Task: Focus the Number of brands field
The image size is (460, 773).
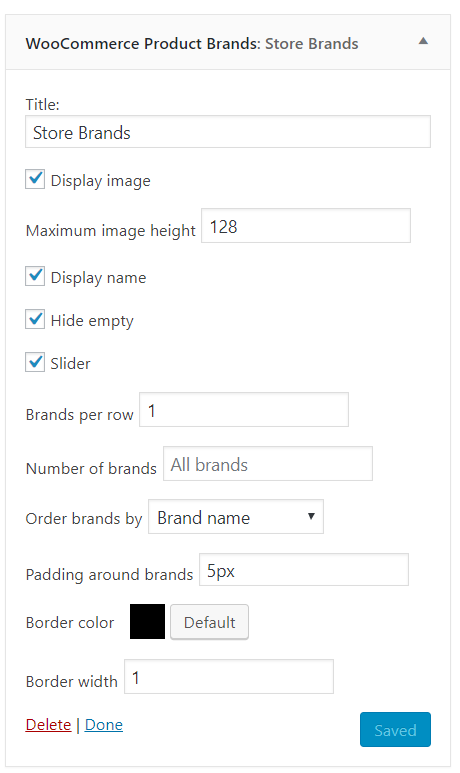Action: point(268,463)
